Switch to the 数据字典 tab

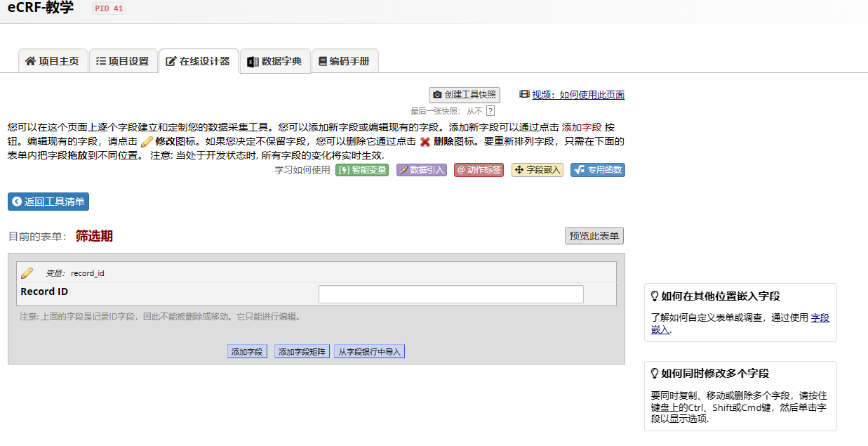(275, 61)
